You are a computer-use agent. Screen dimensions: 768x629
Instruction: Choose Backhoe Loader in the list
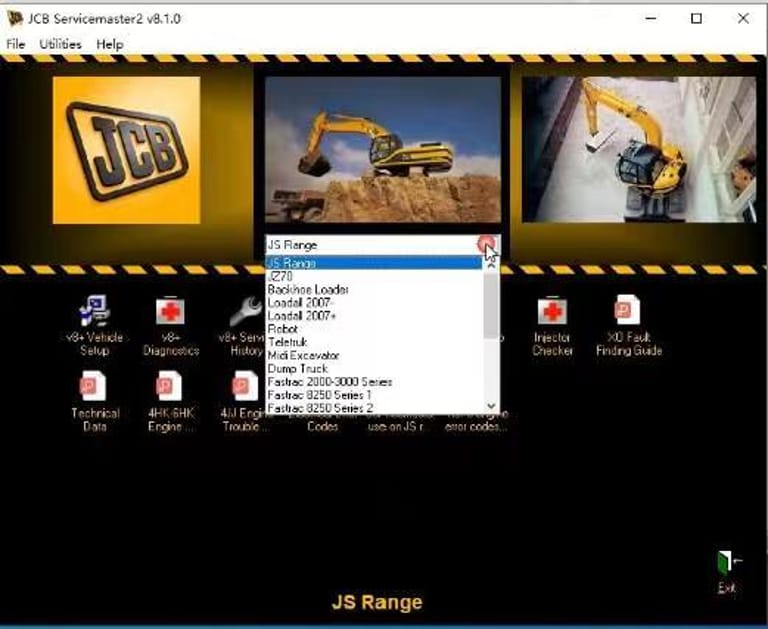click(308, 290)
